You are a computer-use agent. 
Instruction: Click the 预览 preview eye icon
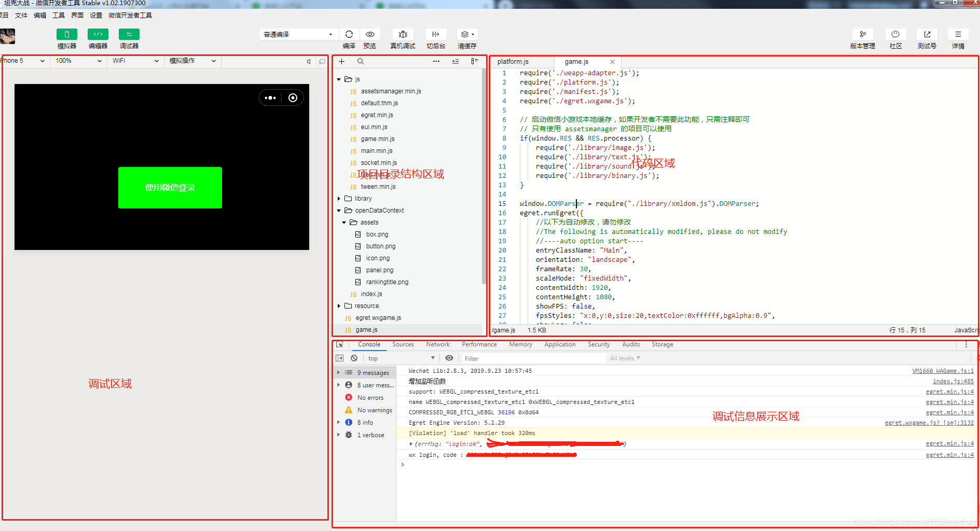(370, 34)
